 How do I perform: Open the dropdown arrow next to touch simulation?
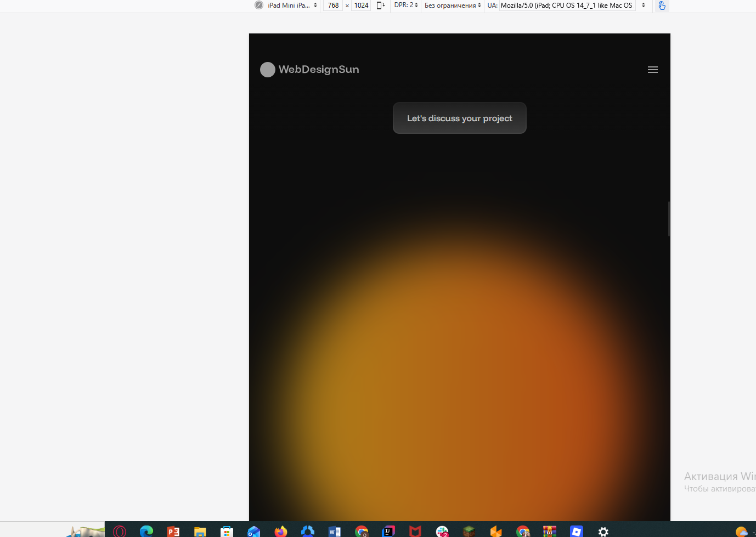click(x=644, y=5)
